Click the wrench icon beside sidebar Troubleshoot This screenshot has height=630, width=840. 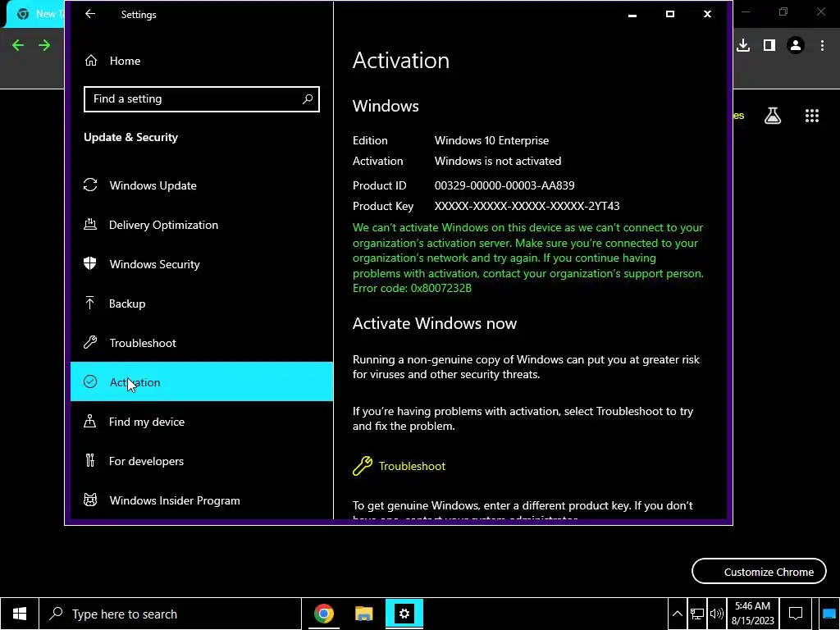pos(90,342)
